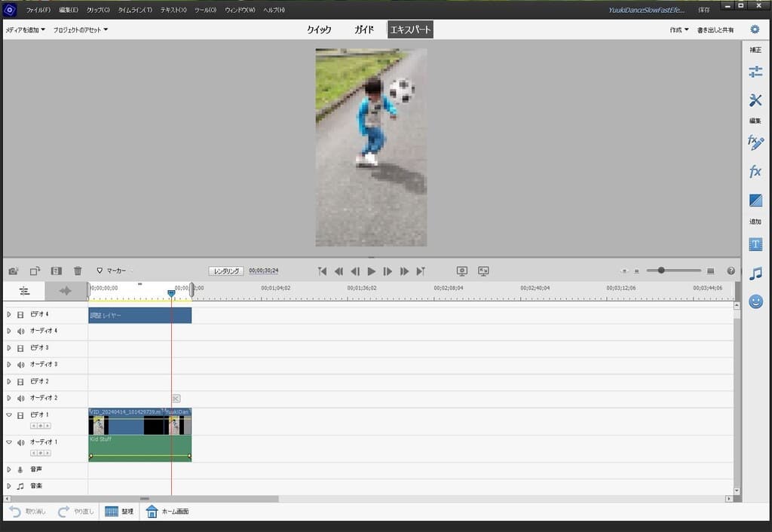Open the Graphics smiley face panel
Viewport: 772px width, 532px height.
click(x=755, y=301)
